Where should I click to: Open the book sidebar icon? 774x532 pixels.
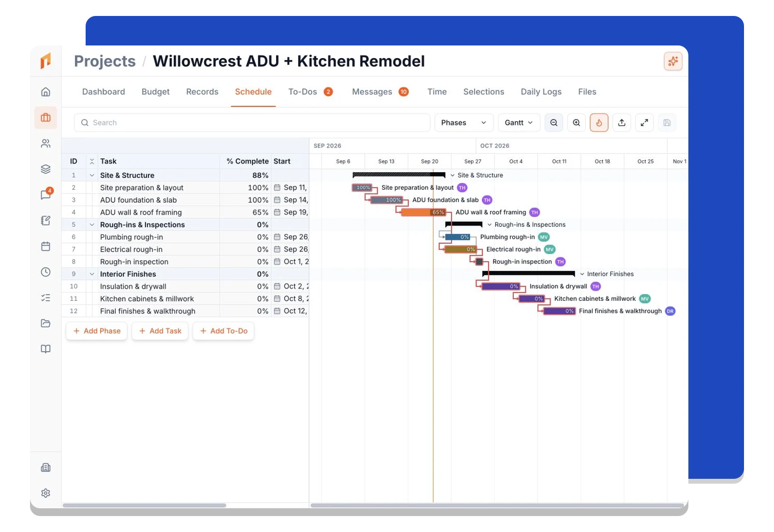pyautogui.click(x=45, y=349)
